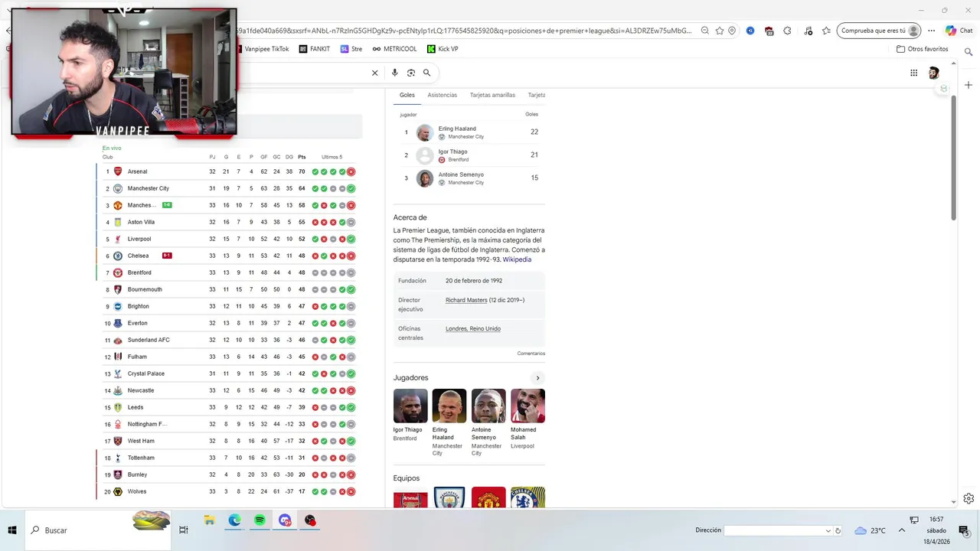The image size is (980, 551).
Task: Zoom out using the address bar magnifier
Action: 705,31
